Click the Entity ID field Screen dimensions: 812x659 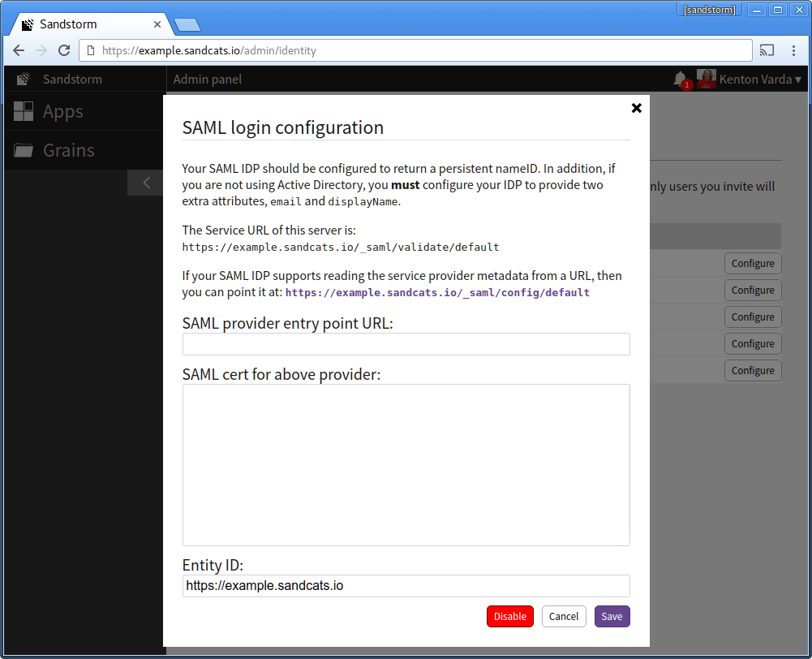tap(406, 586)
